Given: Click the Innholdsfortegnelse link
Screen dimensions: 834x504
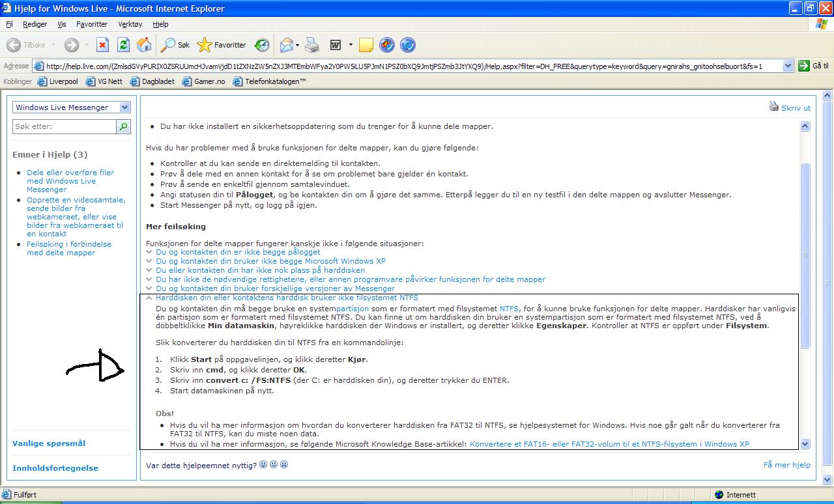Looking at the screenshot, I should pos(56,468).
